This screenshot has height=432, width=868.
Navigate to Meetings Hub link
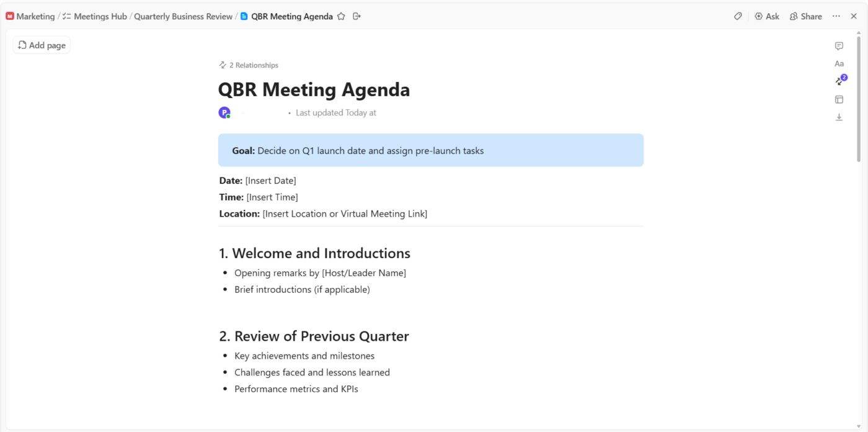click(100, 16)
